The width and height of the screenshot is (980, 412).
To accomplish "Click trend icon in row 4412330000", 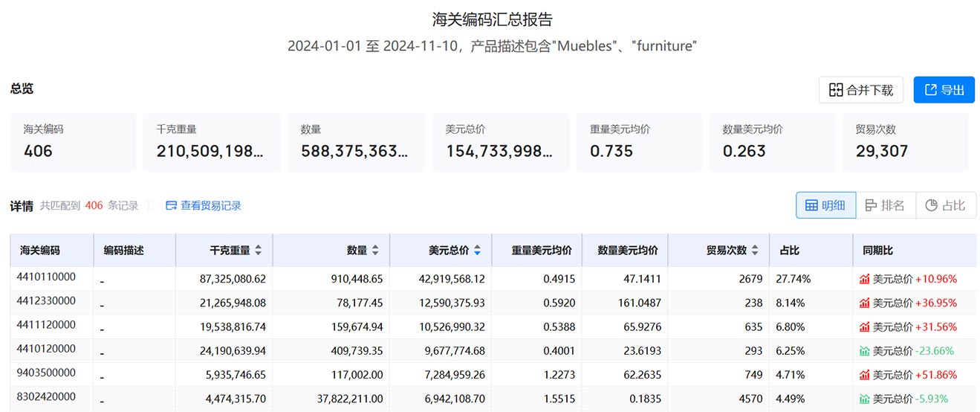I will pyautogui.click(x=864, y=303).
